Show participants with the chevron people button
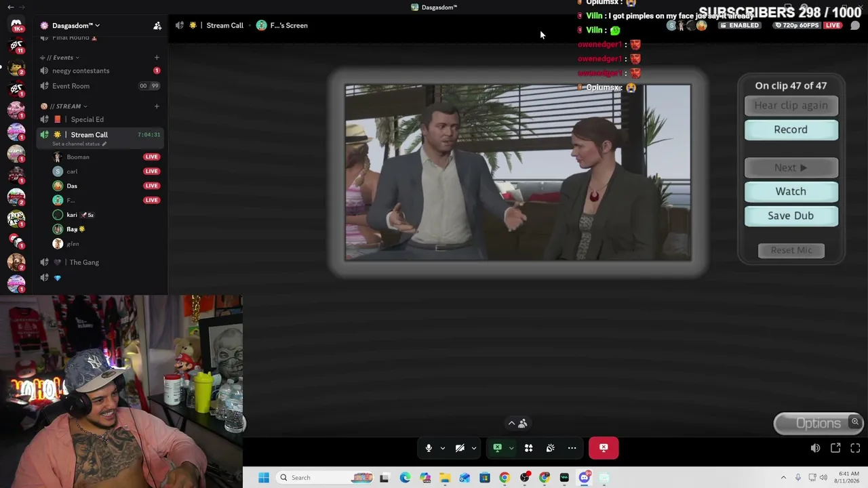The width and height of the screenshot is (868, 488). [518, 423]
